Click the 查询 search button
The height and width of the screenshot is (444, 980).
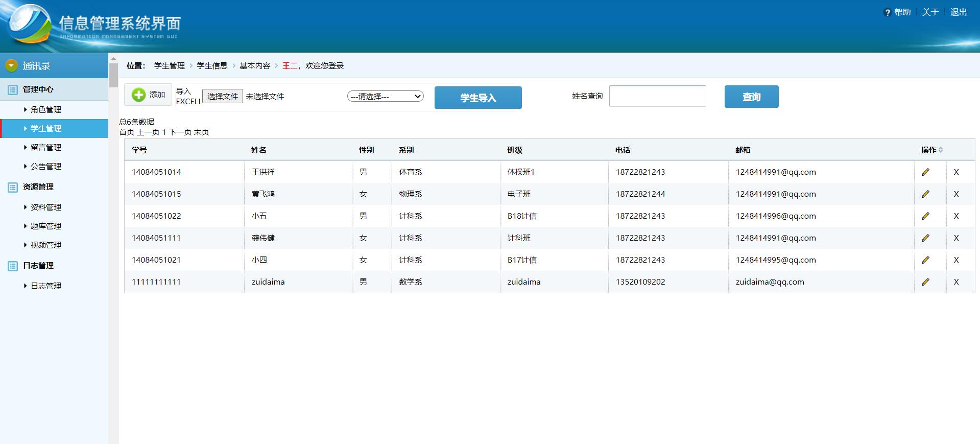click(751, 97)
